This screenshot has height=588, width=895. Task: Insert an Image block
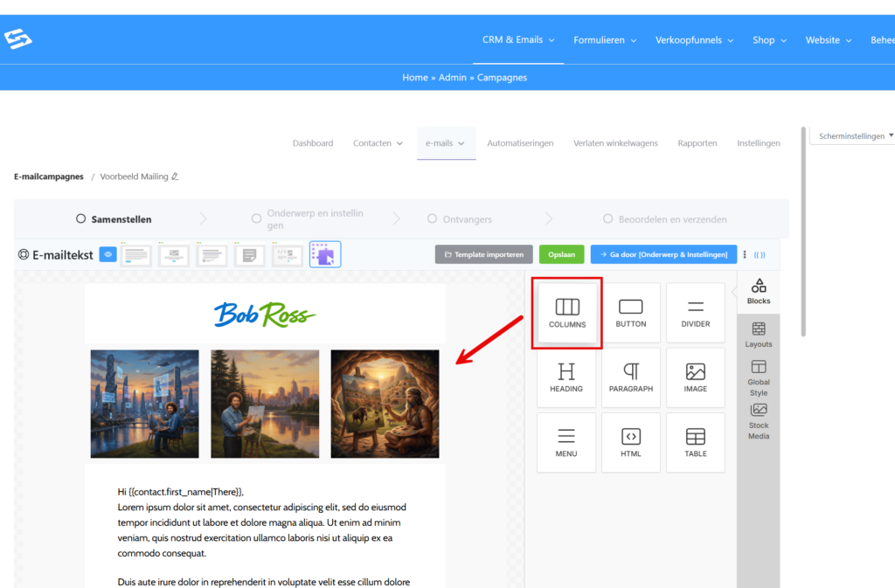pos(695,377)
